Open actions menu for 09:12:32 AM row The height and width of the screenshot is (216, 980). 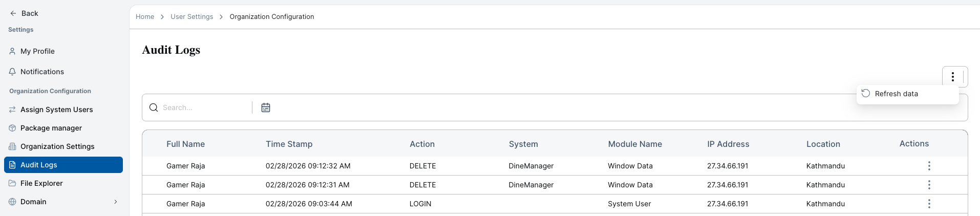click(x=929, y=166)
